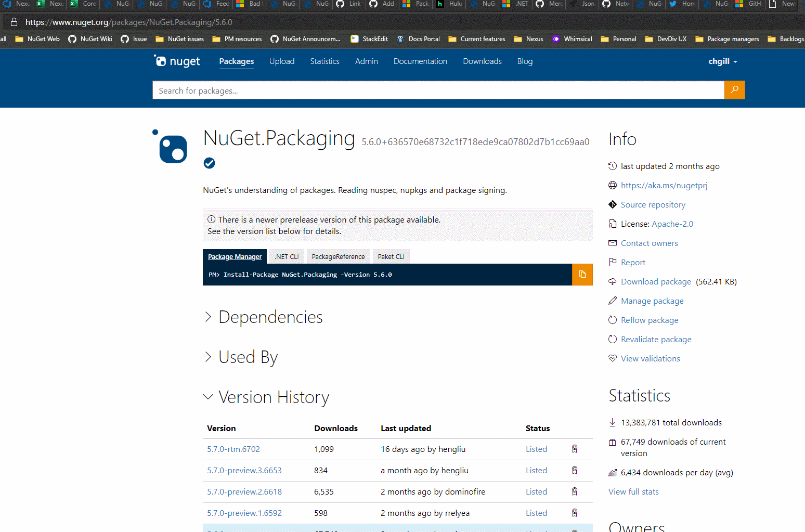Viewport: 805px width, 532px height.
Task: Open the Admin nav item
Action: coord(367,61)
